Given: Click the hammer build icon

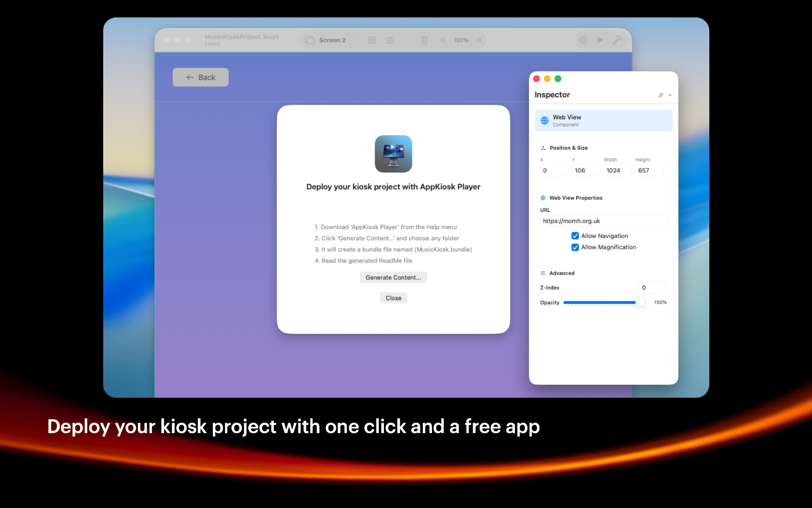Looking at the screenshot, I should click(x=617, y=40).
